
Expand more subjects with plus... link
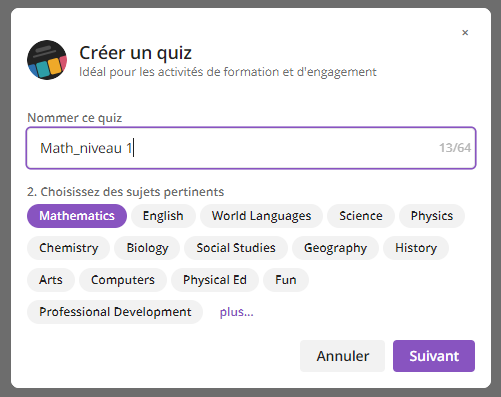(x=236, y=312)
